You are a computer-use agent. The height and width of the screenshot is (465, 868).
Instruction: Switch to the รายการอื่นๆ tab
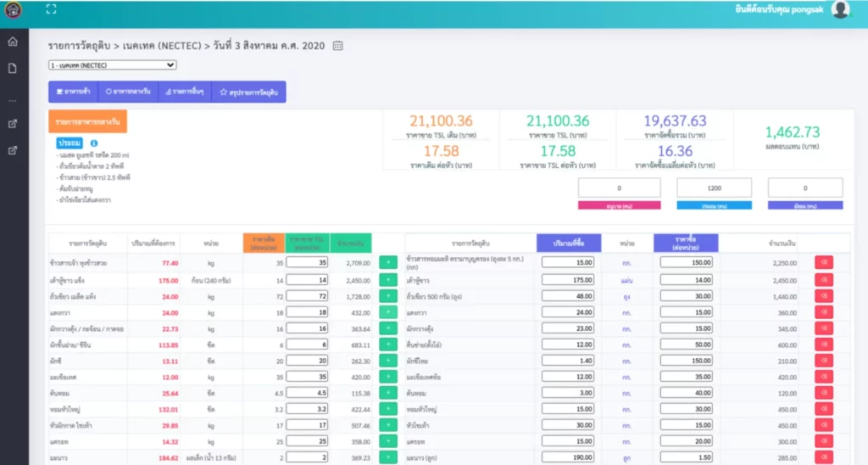click(185, 92)
